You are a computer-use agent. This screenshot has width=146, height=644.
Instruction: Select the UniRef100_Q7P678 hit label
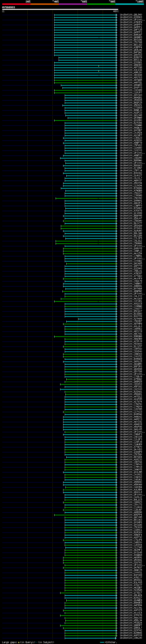131,615
